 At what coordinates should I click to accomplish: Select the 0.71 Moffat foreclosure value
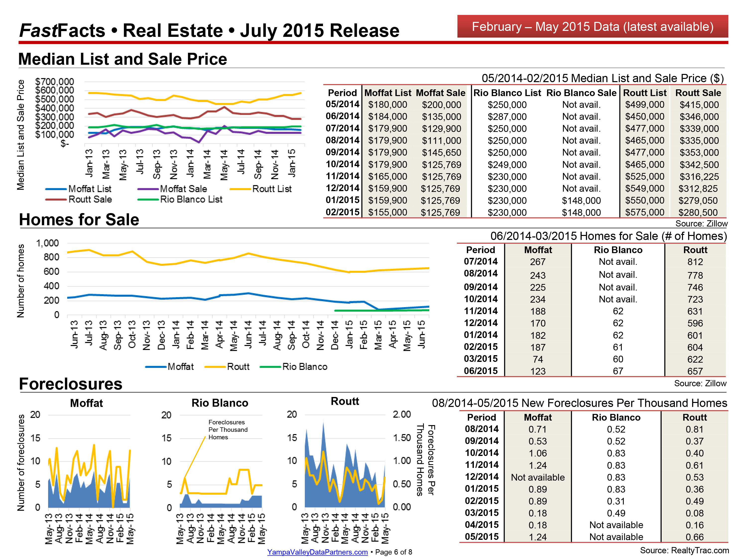tap(538, 429)
